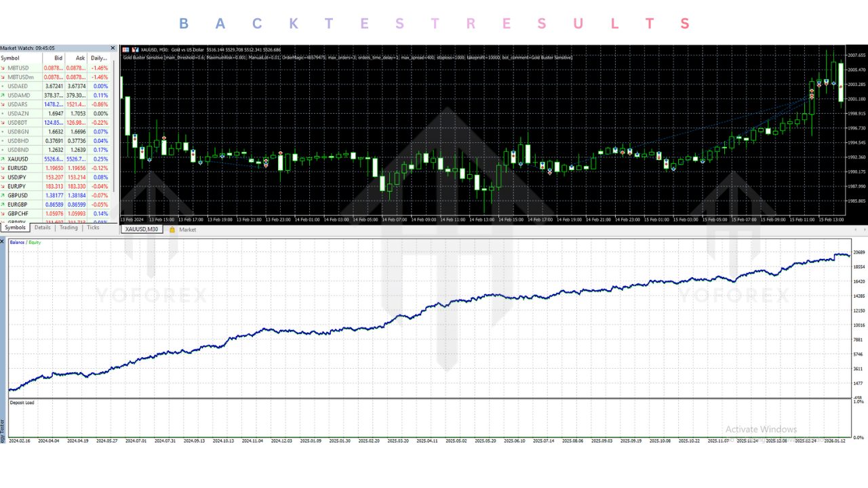868x488 pixels.
Task: Click the lock icon on Market tab
Action: point(172,230)
